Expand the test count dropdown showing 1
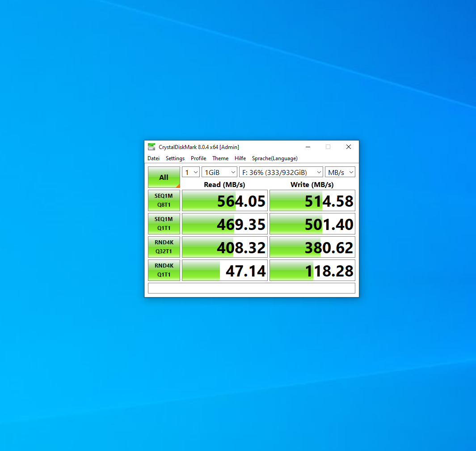Screen dimensions: 476x451 [191, 172]
